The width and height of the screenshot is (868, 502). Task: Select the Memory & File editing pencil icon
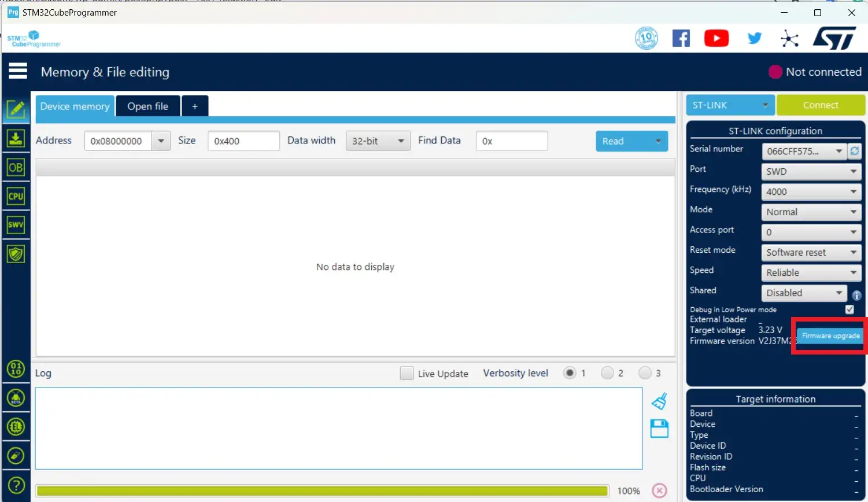pos(16,109)
